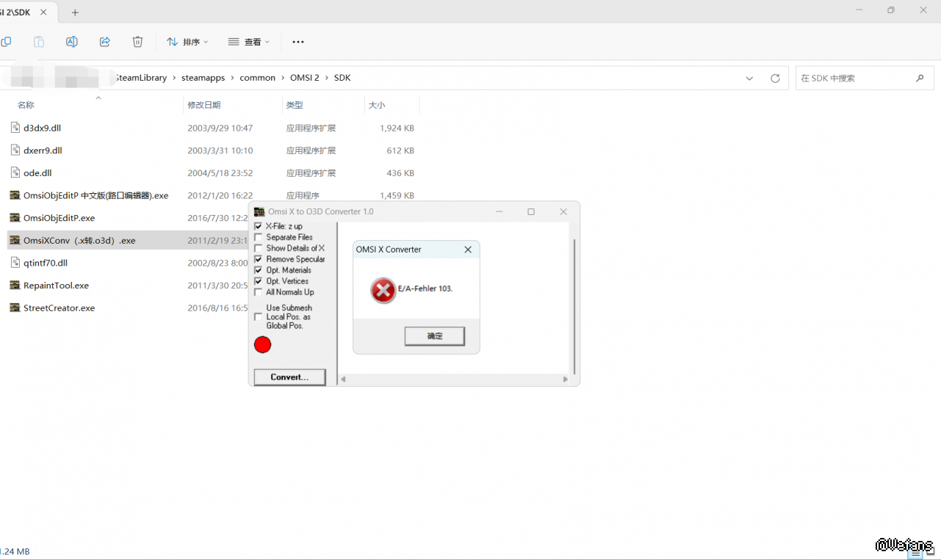Enable the All Normals Up checkbox

258,292
